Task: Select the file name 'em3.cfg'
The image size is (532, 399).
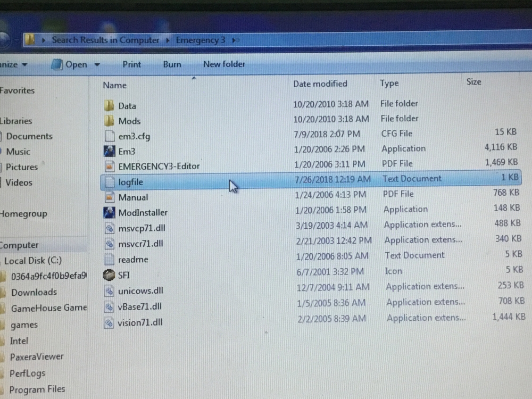Action: tap(134, 136)
